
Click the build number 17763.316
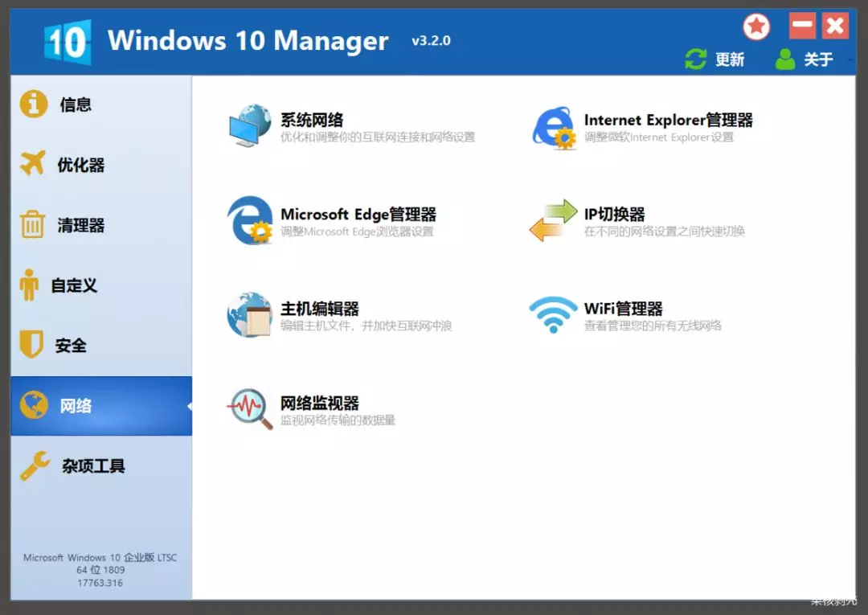click(x=100, y=583)
